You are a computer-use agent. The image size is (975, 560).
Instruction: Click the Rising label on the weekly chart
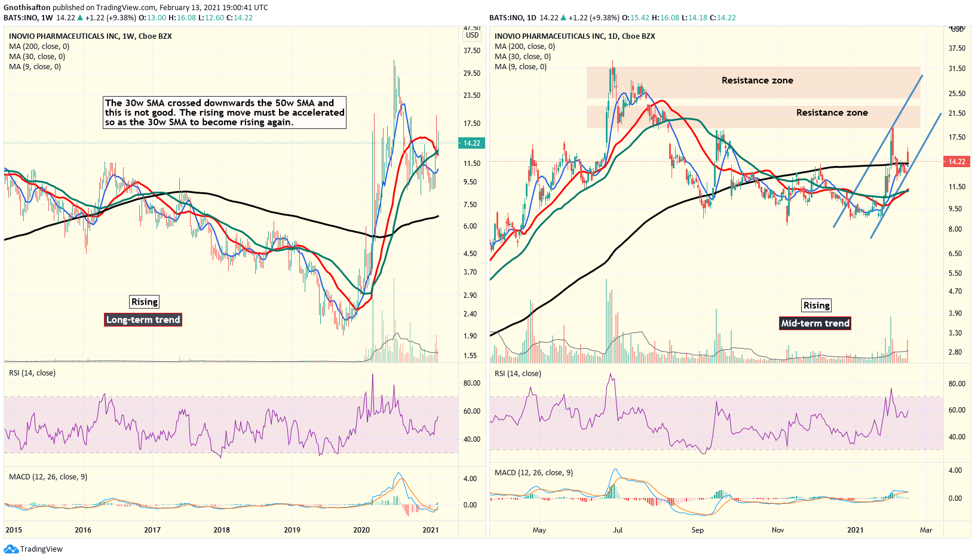[145, 301]
